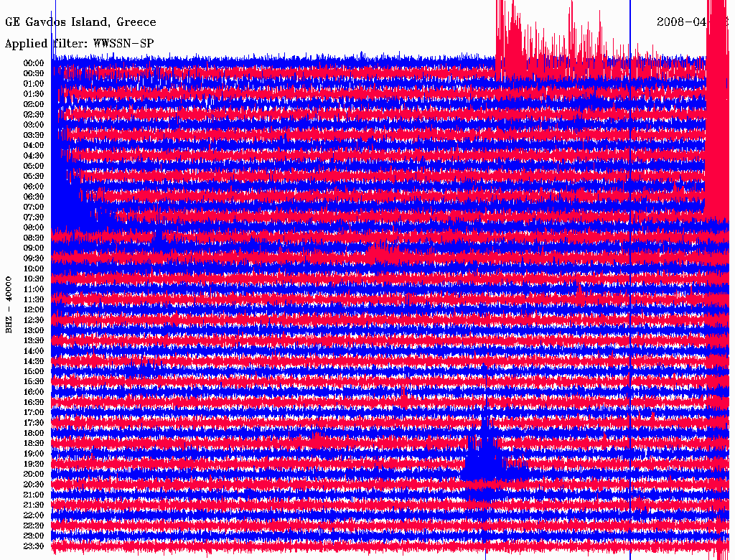The width and height of the screenshot is (735, 560).
Task: Select the 02:00 time label
Action: (x=33, y=104)
